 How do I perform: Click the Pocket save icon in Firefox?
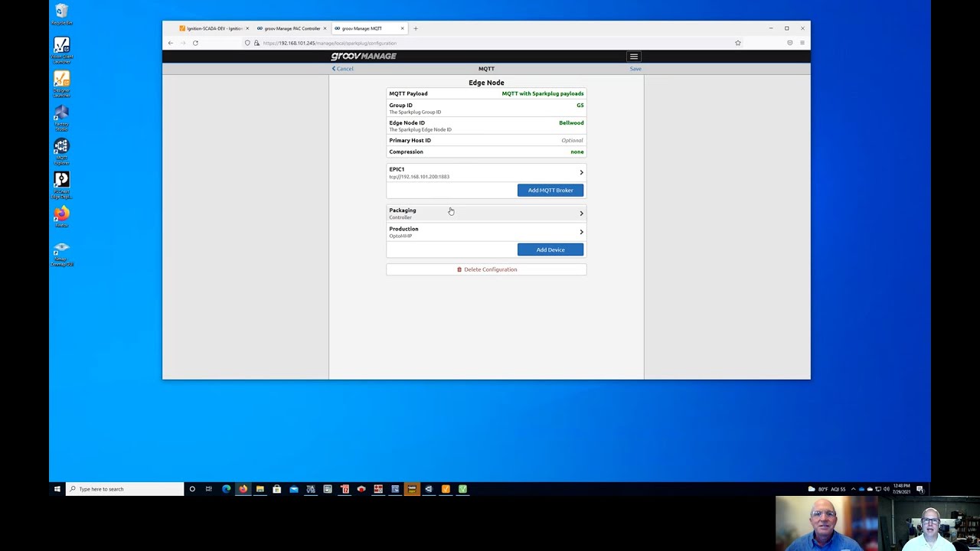click(x=790, y=43)
